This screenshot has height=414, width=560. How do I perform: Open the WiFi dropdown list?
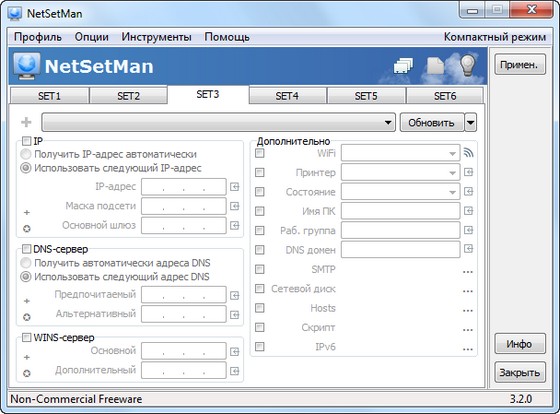point(400,153)
